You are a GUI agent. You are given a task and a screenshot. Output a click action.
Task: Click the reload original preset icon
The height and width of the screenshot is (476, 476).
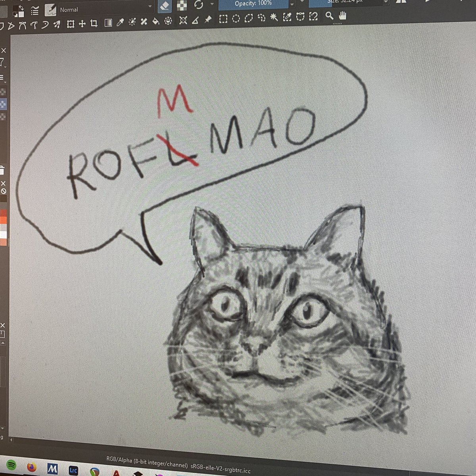[199, 4]
